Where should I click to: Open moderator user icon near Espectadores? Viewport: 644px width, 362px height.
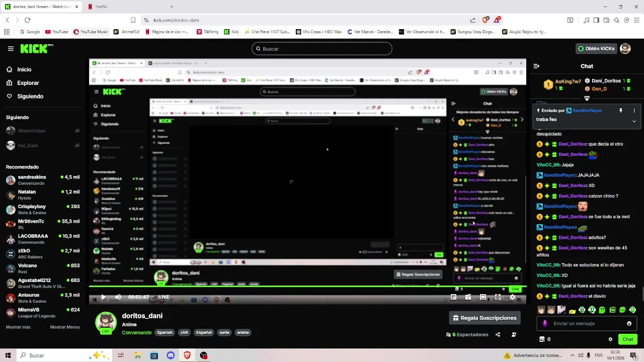(x=514, y=335)
